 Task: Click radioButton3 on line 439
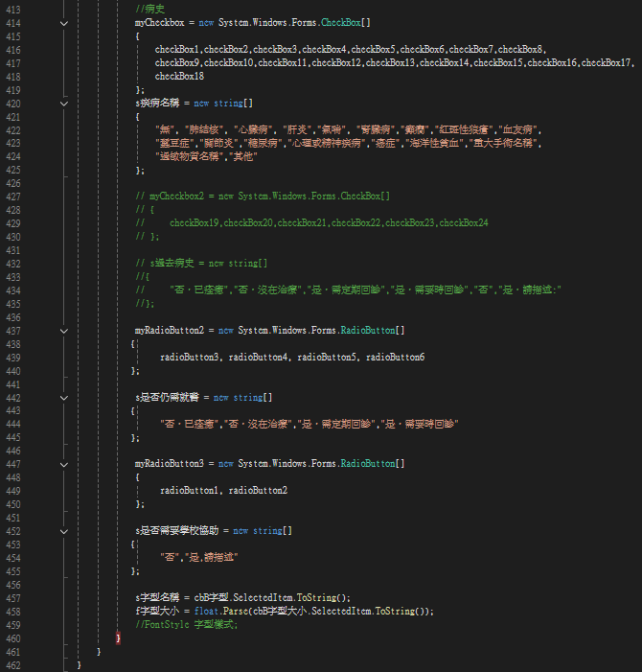(190, 357)
